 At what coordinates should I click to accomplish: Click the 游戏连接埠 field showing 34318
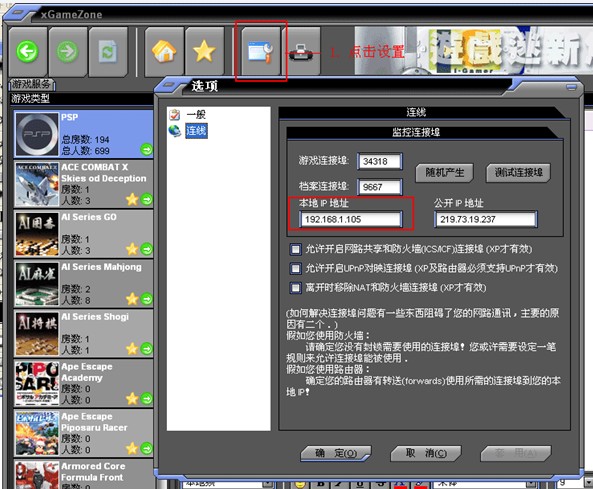[379, 161]
